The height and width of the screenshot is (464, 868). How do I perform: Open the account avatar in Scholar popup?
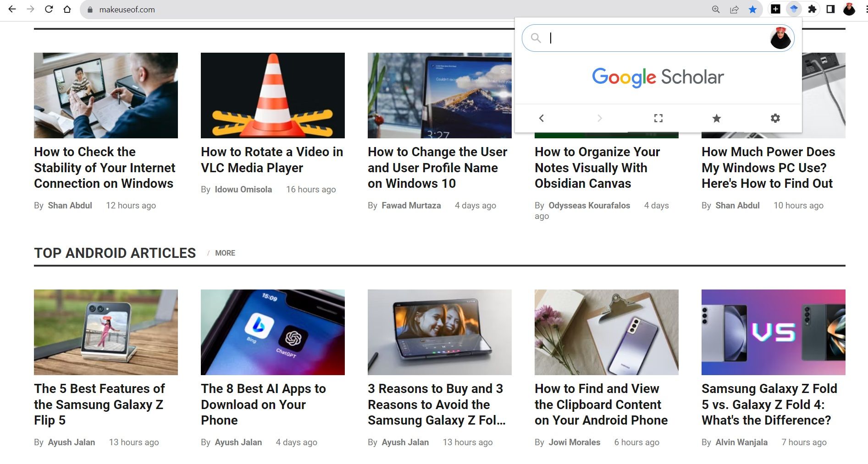pyautogui.click(x=780, y=38)
